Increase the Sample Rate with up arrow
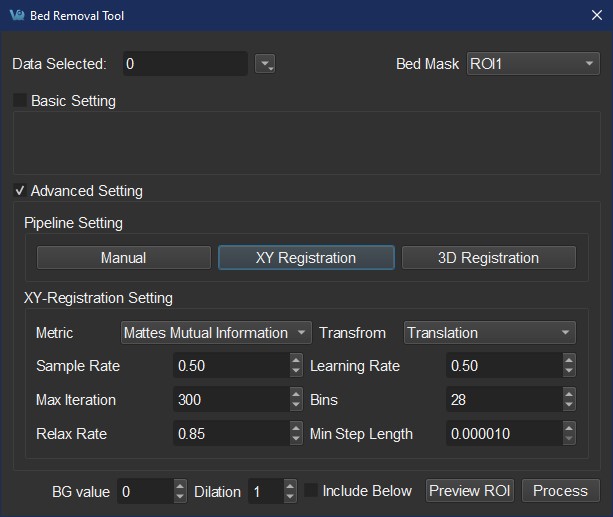Viewport: 613px width, 517px height. (x=296, y=361)
